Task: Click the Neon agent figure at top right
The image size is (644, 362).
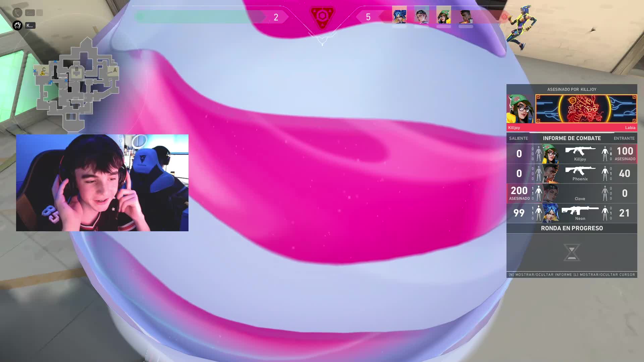Action: click(x=522, y=27)
